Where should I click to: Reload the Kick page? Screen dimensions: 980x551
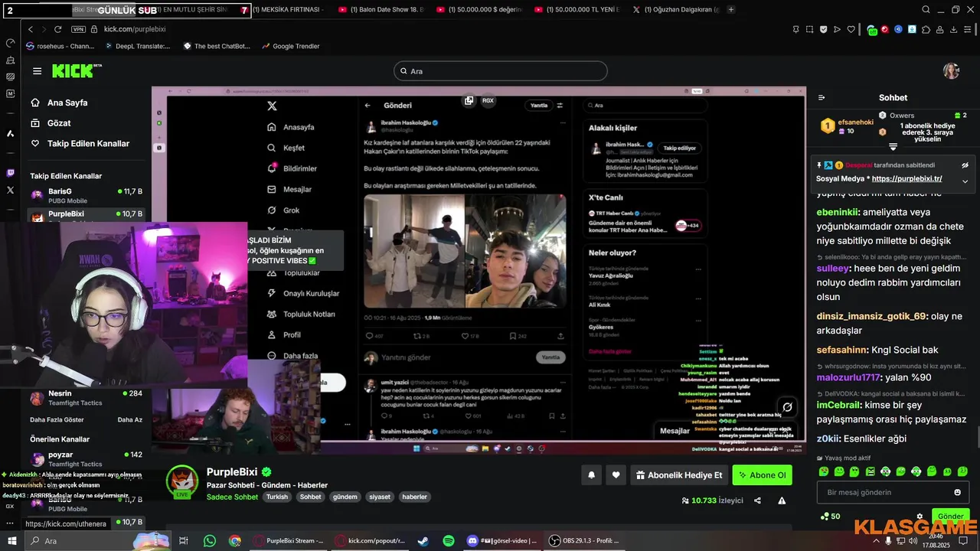click(57, 29)
